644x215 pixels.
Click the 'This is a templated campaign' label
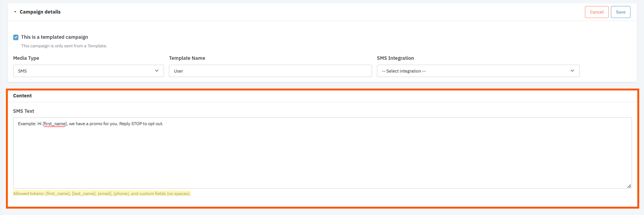pos(55,37)
